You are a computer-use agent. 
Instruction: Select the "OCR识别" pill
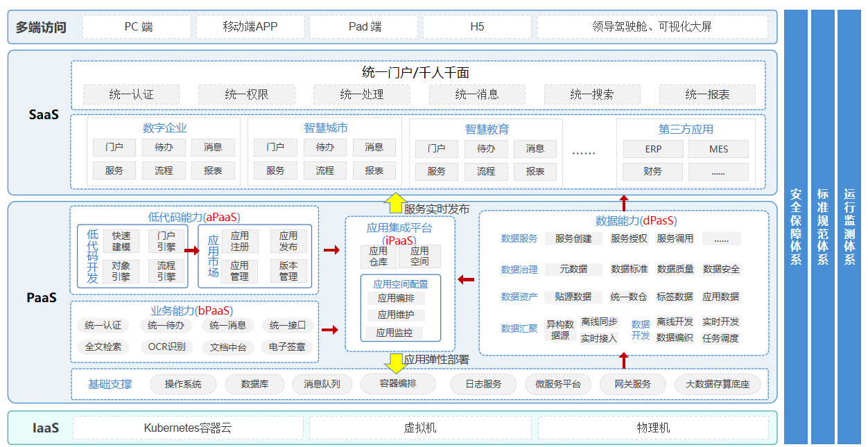167,347
